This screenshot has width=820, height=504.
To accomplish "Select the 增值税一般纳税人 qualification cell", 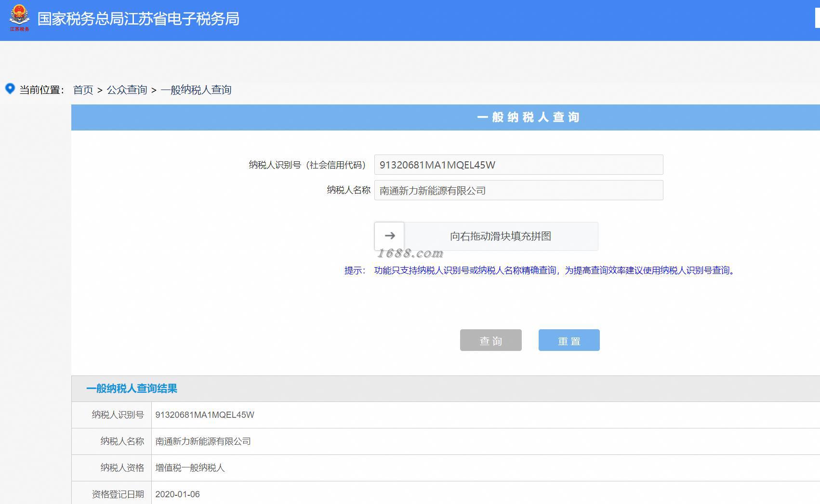I will tap(190, 468).
